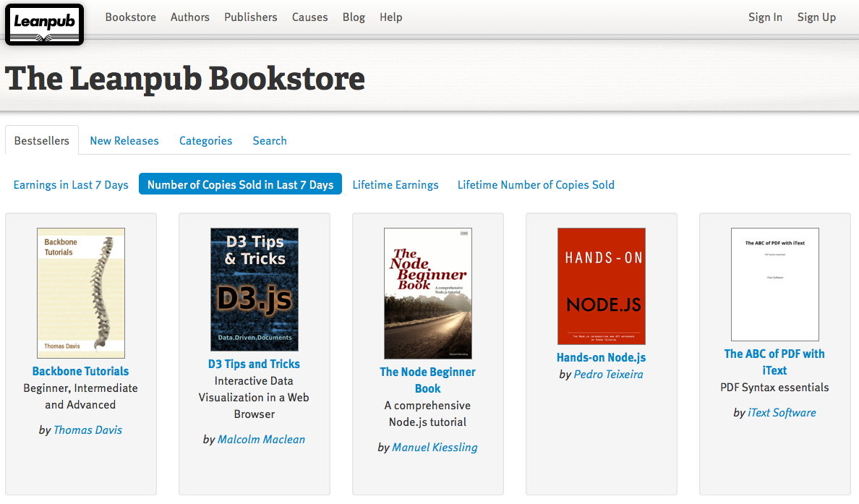Open the Categories tab
Screen dimensions: 859x504
pyautogui.click(x=205, y=141)
